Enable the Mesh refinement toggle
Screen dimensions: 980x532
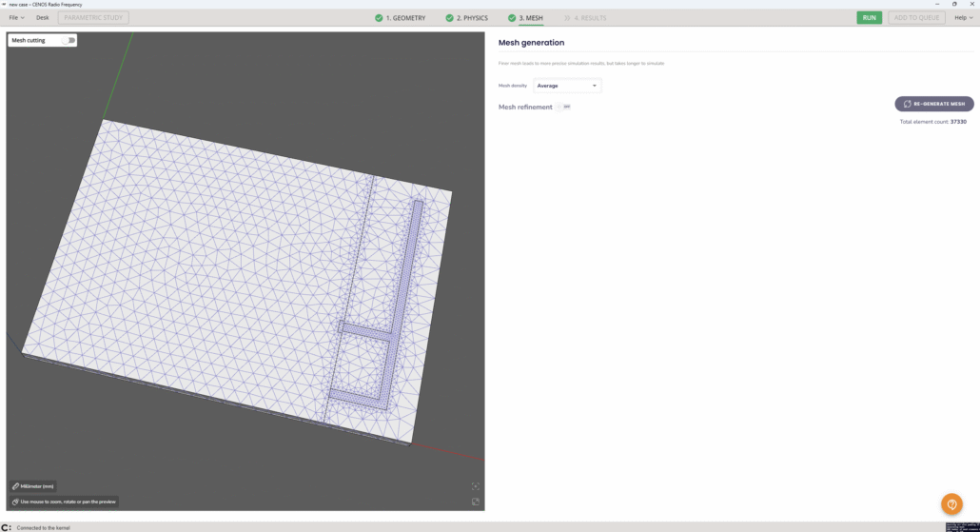pos(564,107)
